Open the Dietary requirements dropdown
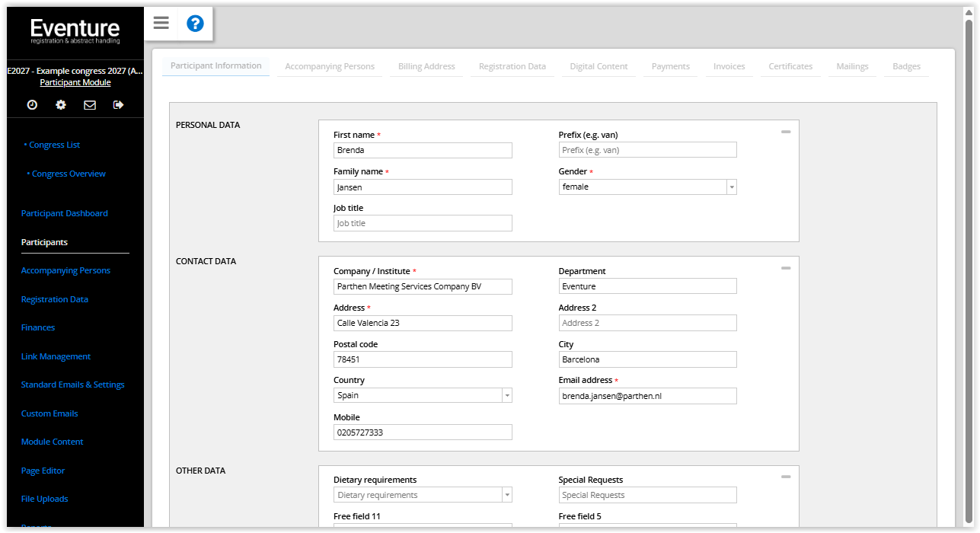The height and width of the screenshot is (533, 980). (x=506, y=496)
